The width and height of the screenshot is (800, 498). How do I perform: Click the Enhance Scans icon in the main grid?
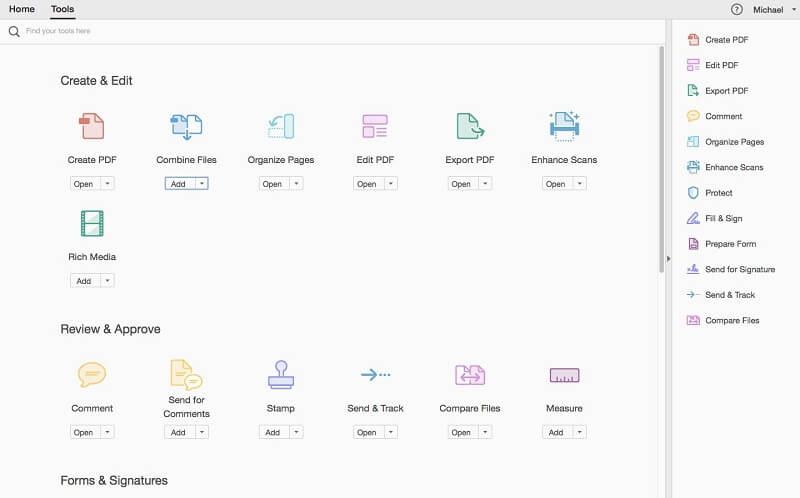tap(564, 126)
